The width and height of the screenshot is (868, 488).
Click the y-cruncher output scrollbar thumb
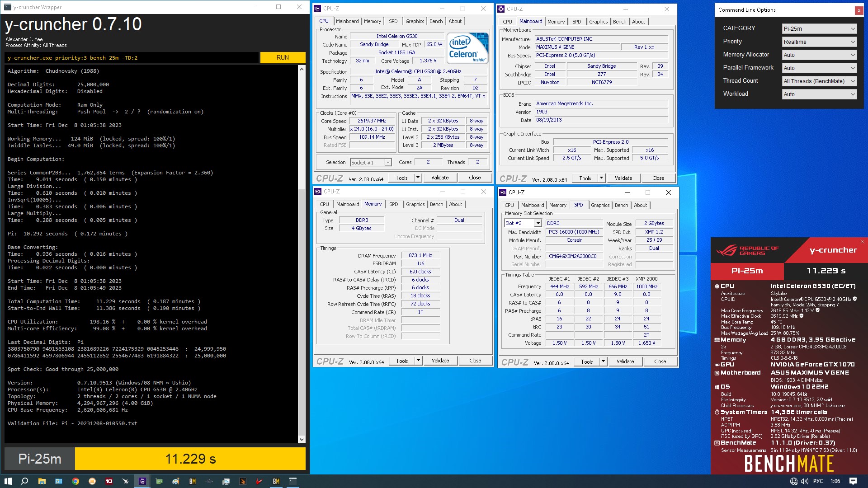click(x=302, y=312)
